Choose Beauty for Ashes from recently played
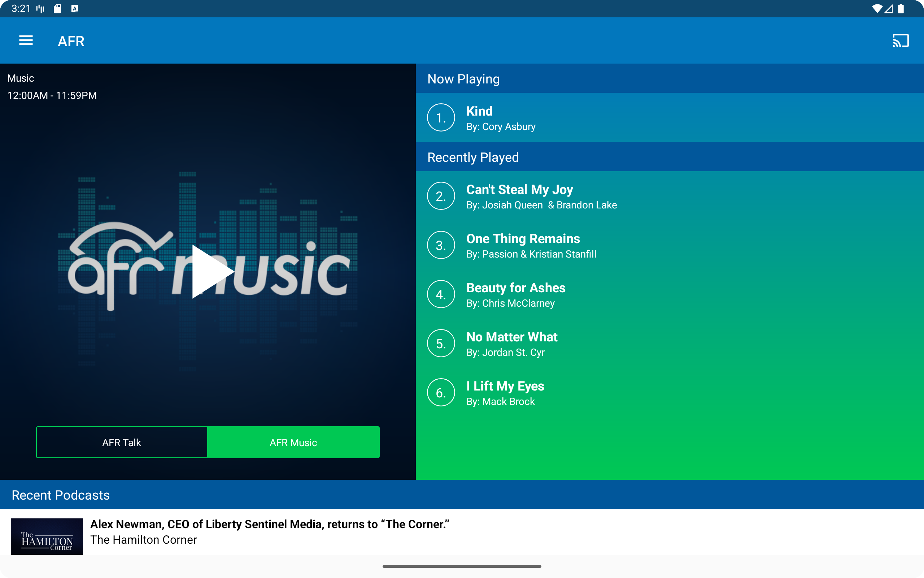This screenshot has width=924, height=578. (670, 294)
